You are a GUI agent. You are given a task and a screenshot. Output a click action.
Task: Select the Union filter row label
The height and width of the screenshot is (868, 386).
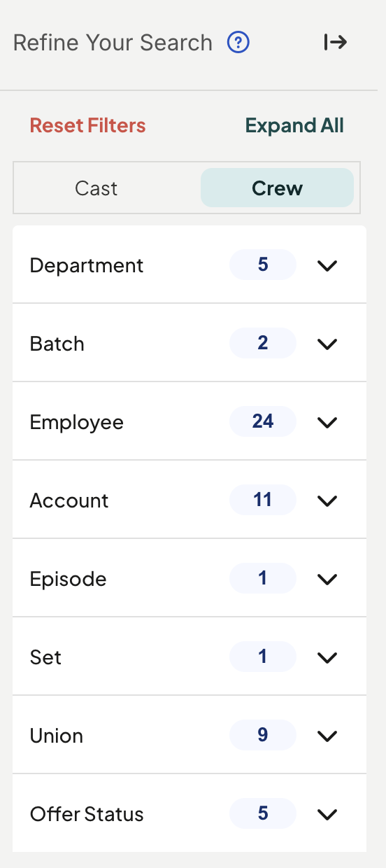pyautogui.click(x=57, y=736)
